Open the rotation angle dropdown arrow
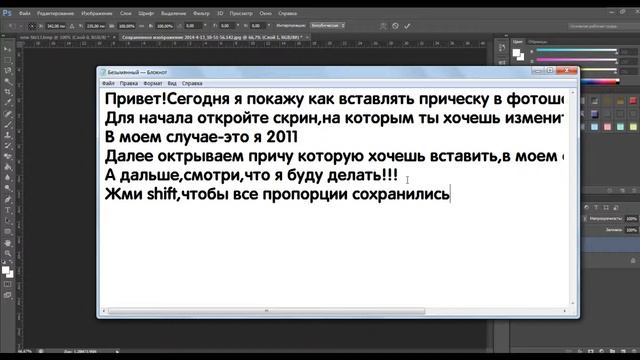This screenshot has width=640, height=360. [x=205, y=25]
